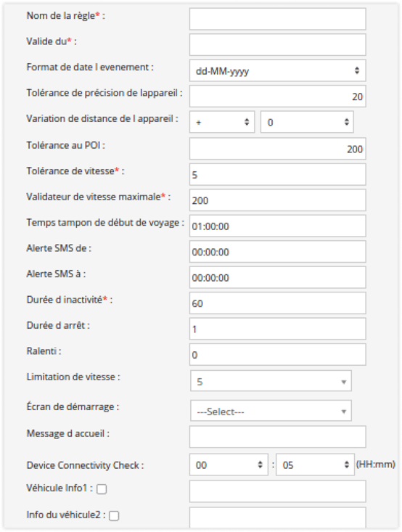Click the Tolérance de vitesse field

coord(277,174)
